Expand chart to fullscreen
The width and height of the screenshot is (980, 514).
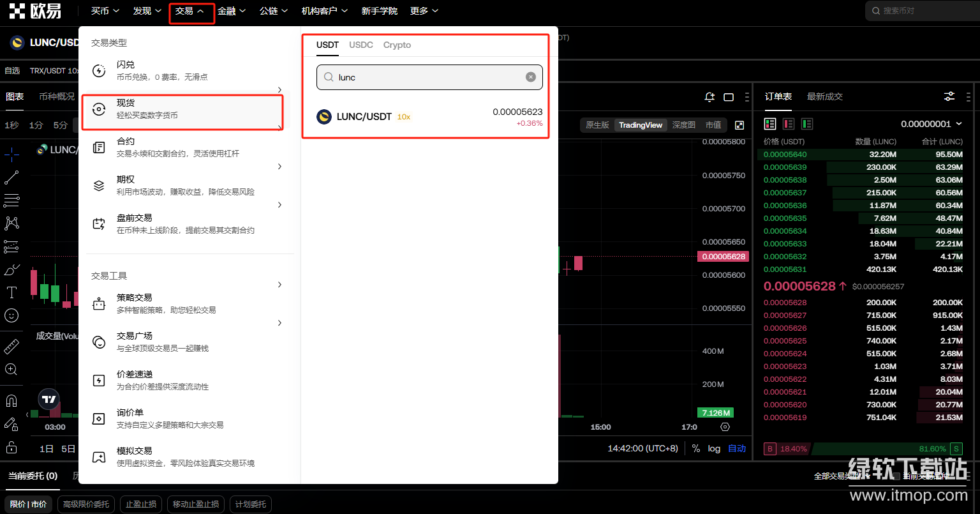tap(739, 125)
